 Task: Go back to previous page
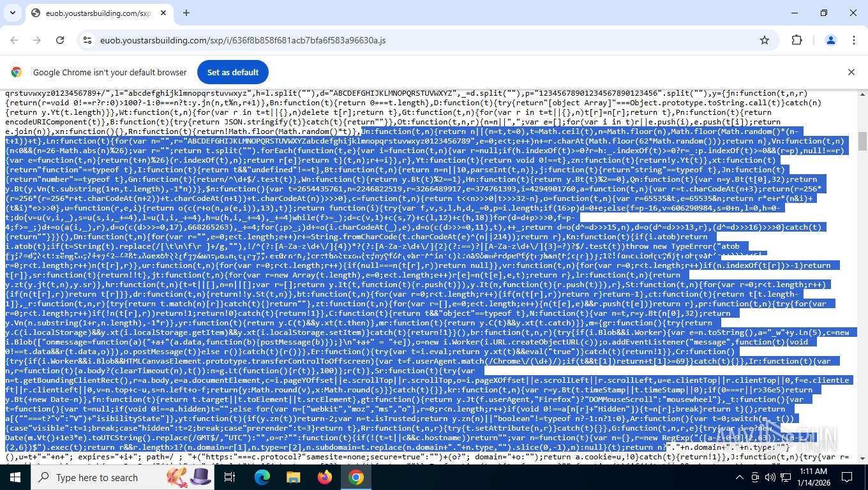pos(14,40)
